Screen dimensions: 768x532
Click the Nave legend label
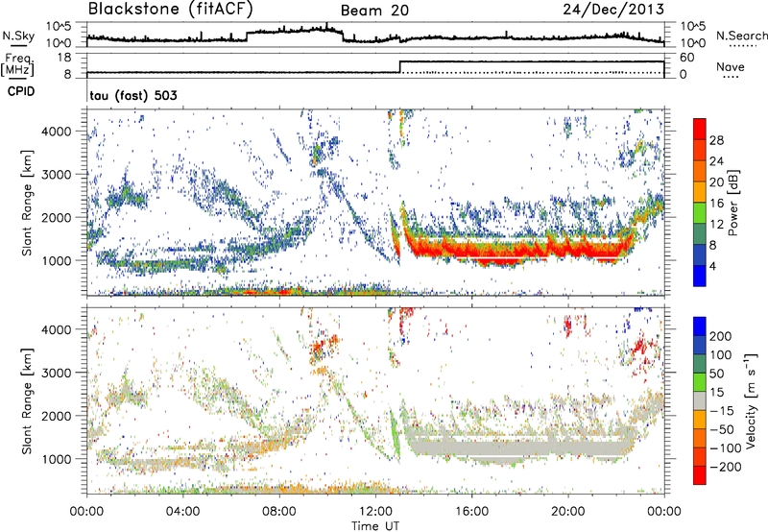pyautogui.click(x=731, y=66)
